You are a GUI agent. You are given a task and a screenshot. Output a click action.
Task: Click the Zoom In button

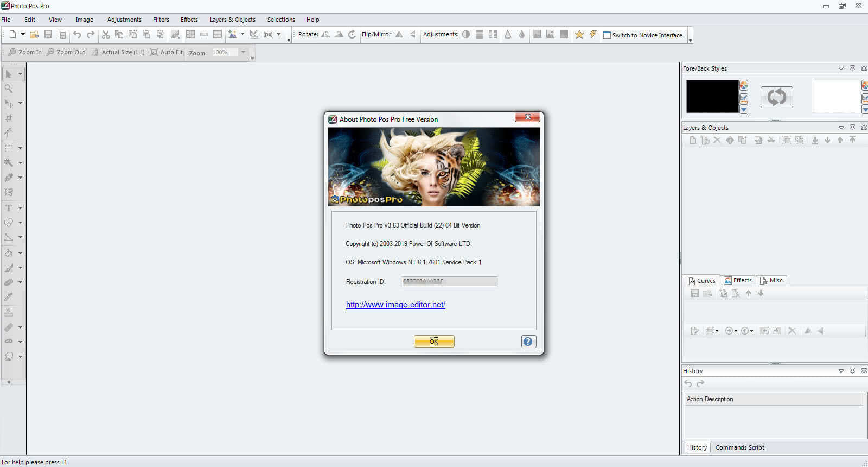pos(24,52)
